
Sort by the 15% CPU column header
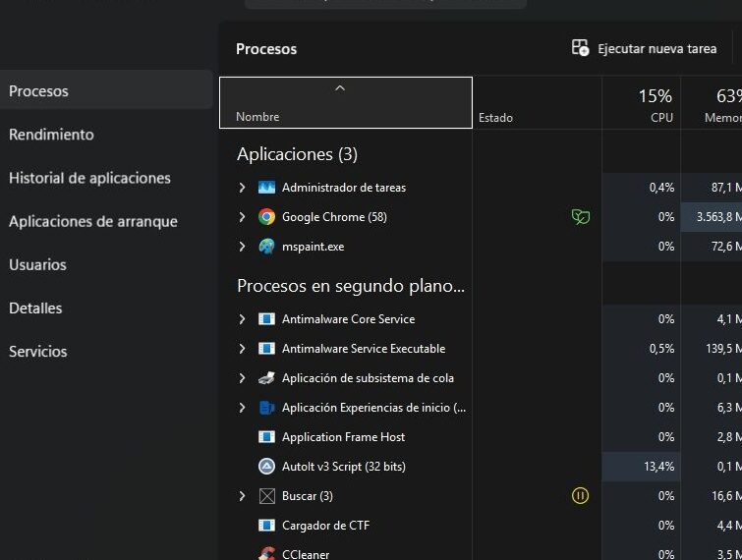pyautogui.click(x=641, y=102)
